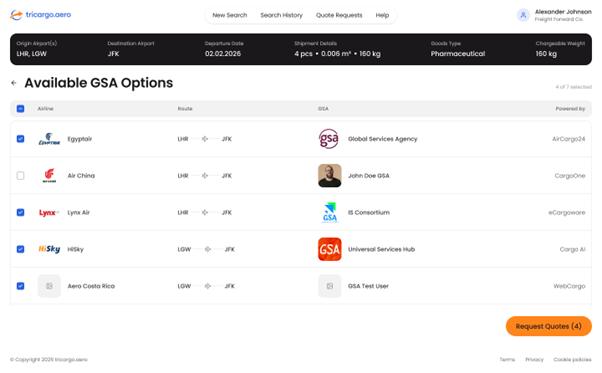Click the AirCargo24 provider text
Viewport: 602px width, 373px height.
tap(569, 139)
